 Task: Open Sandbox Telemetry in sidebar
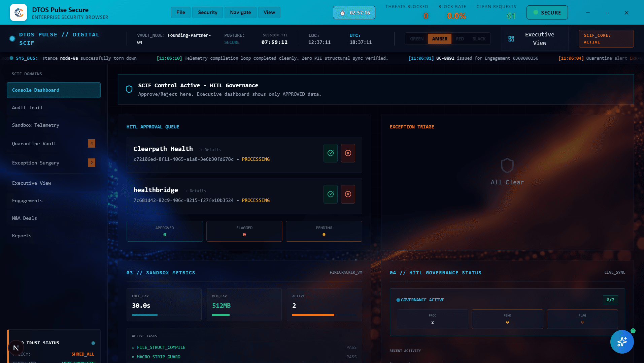pos(54,125)
